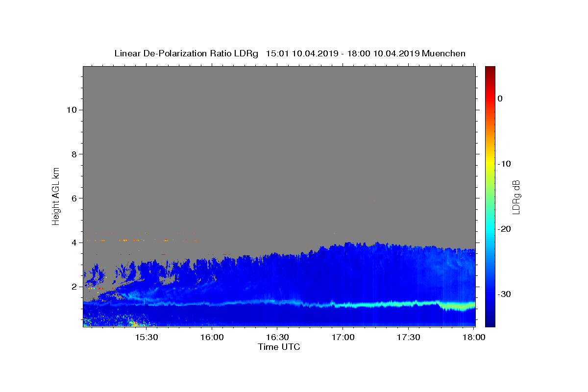588x392 pixels.
Task: Click the 17:00 time tick label
Action: coord(343,338)
